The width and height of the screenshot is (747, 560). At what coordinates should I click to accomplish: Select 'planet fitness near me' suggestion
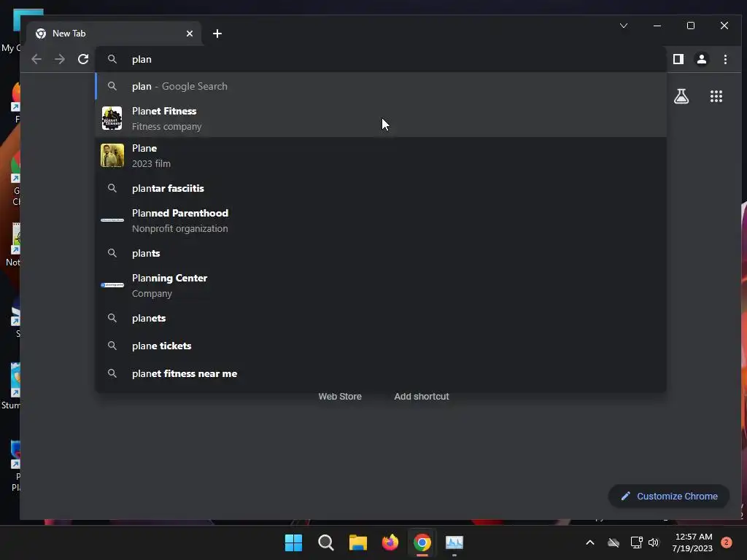pos(381,373)
